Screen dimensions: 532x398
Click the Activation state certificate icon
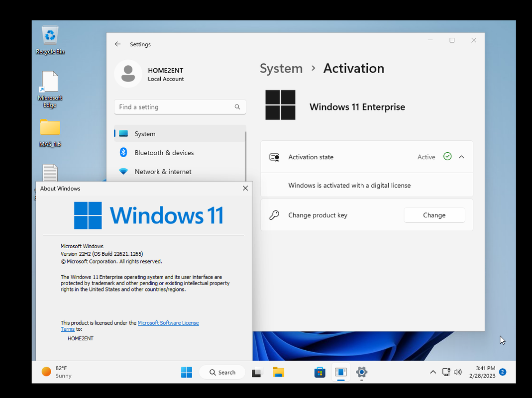274,157
